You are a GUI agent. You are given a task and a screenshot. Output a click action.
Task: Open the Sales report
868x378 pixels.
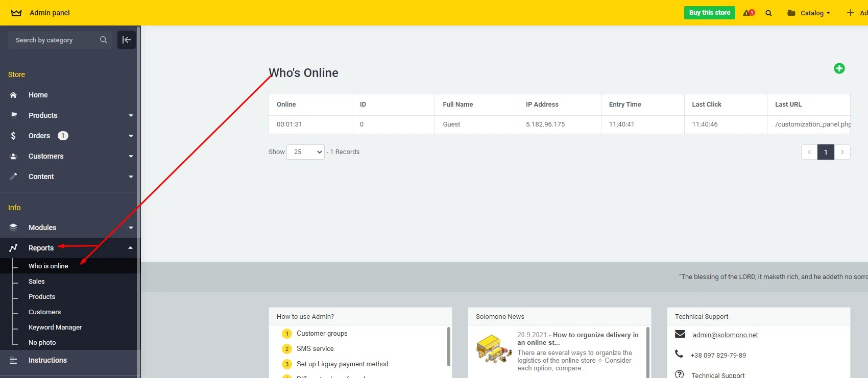(x=36, y=281)
